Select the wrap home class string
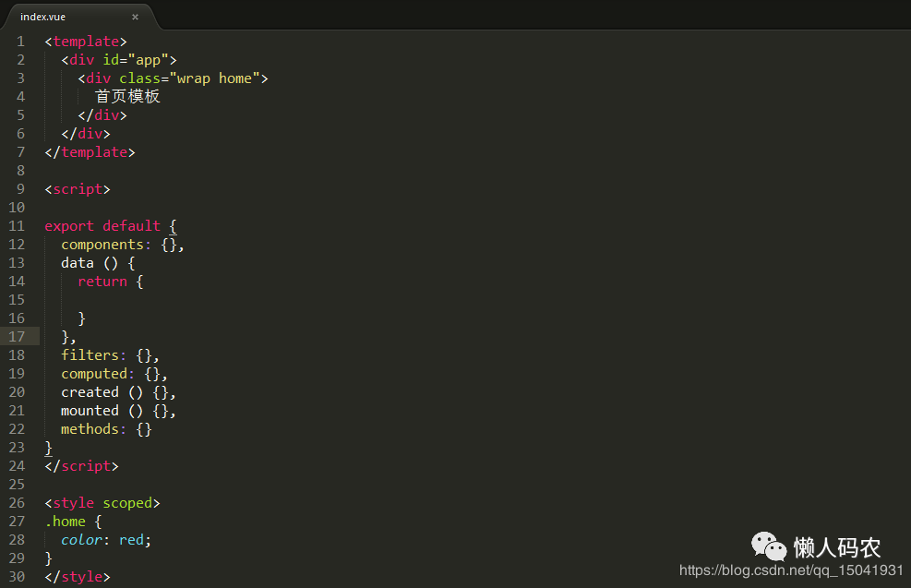 [214, 78]
